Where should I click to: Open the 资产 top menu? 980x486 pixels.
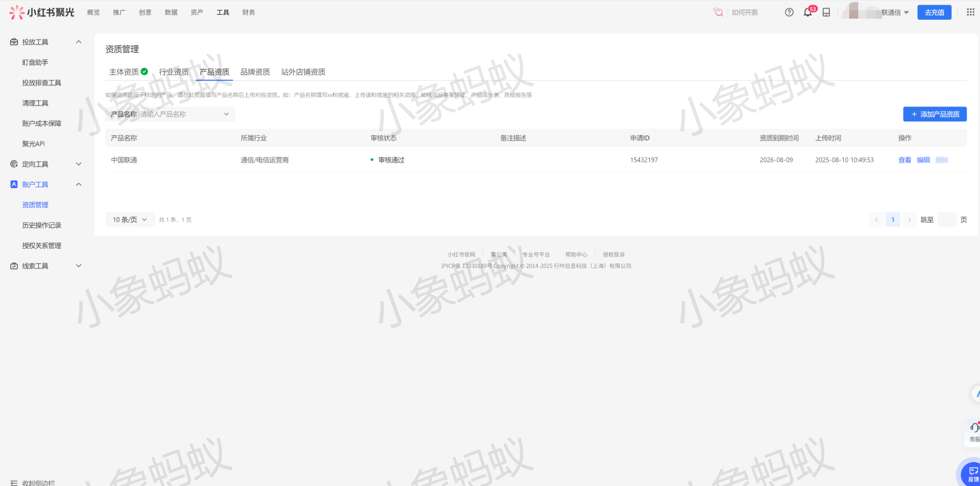[197, 12]
